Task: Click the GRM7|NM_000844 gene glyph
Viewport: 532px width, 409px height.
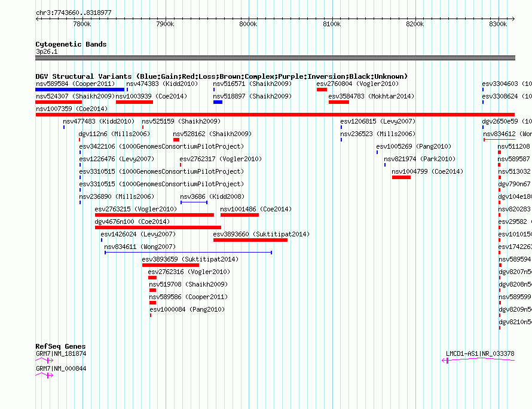Action: (x=44, y=376)
